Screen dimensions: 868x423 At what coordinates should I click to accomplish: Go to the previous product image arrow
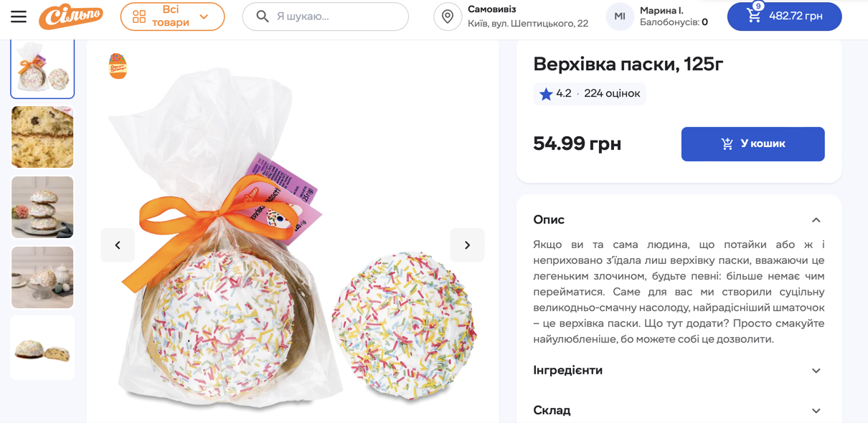point(118,245)
